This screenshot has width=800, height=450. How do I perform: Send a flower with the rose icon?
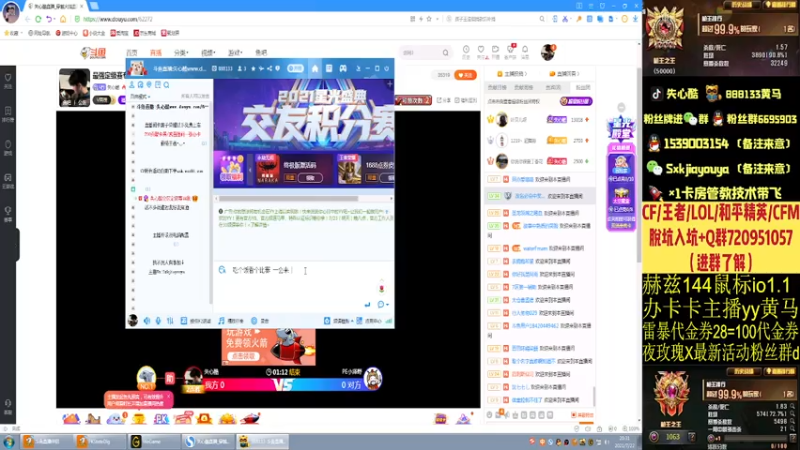click(381, 289)
